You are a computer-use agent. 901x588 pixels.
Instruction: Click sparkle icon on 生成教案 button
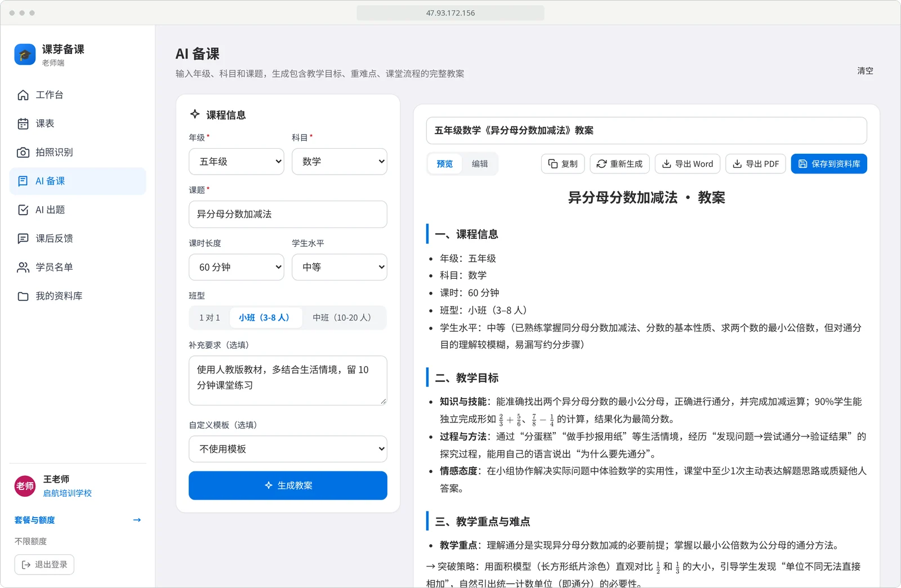pos(269,485)
